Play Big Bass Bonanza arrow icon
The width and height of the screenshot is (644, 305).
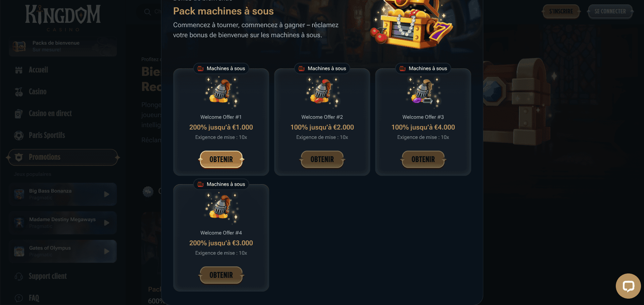coord(106,194)
